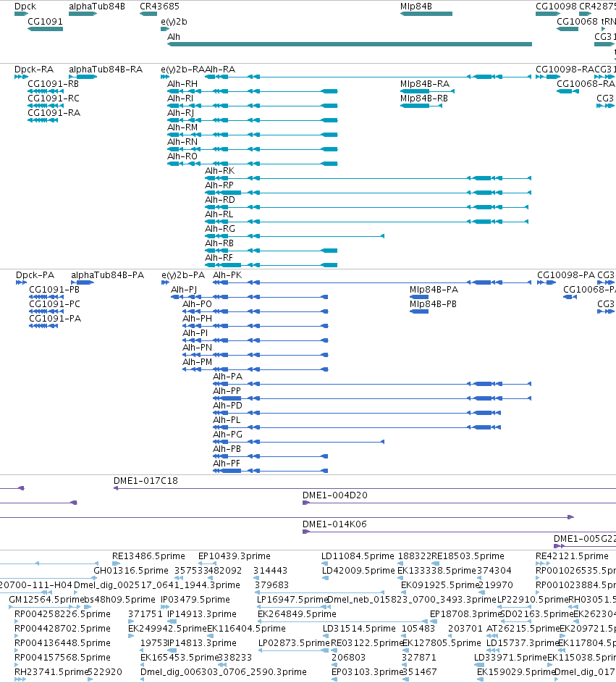Select e(y)2b-PA protein

(166, 282)
